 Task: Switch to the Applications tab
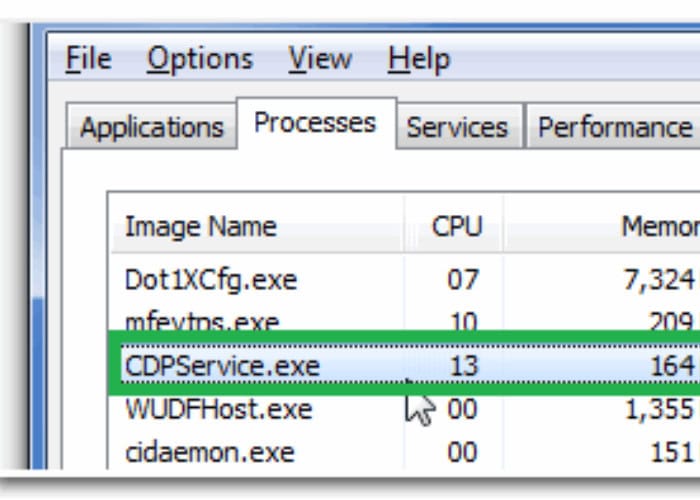click(151, 128)
